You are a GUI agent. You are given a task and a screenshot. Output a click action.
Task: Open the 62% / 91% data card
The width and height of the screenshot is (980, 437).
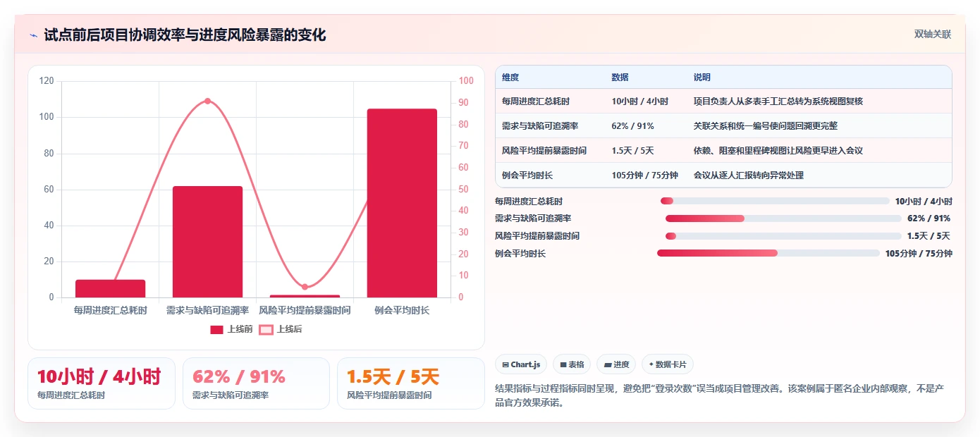pos(256,383)
